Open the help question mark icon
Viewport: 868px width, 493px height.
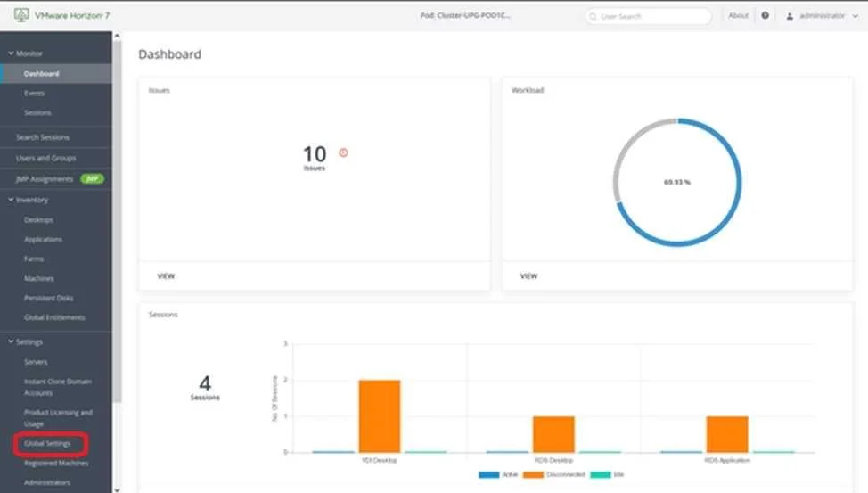765,15
